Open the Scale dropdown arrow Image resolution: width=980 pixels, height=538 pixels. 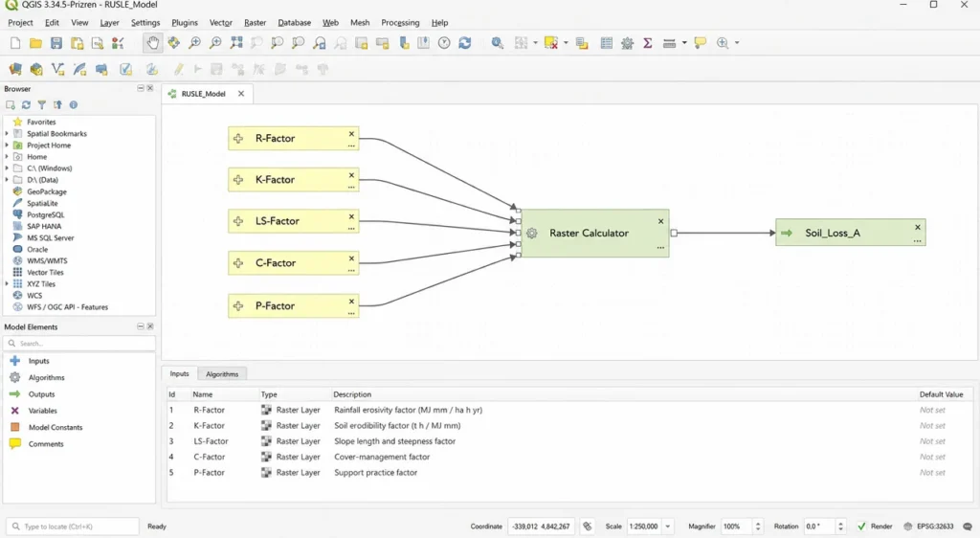click(x=667, y=527)
